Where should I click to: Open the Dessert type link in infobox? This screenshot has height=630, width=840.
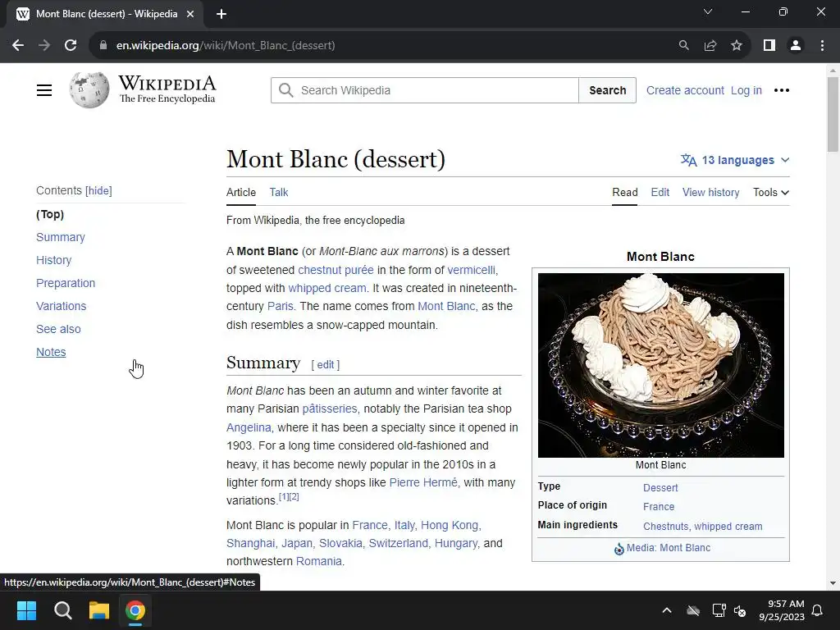[x=660, y=488]
